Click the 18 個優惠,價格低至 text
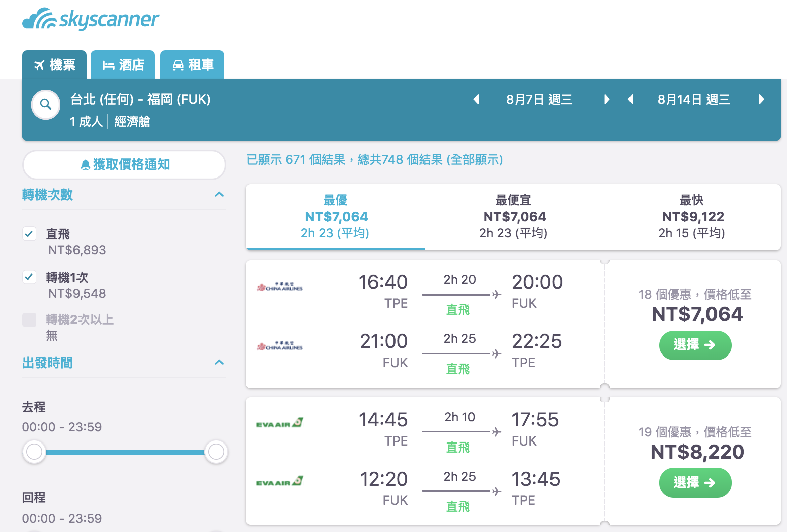Screen dimensions: 787x532 coord(694,294)
